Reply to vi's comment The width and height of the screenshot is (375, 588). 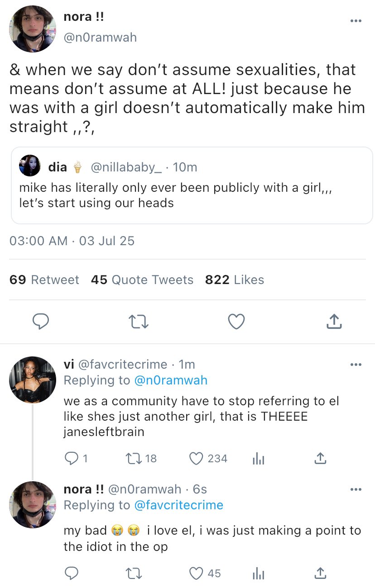71,459
